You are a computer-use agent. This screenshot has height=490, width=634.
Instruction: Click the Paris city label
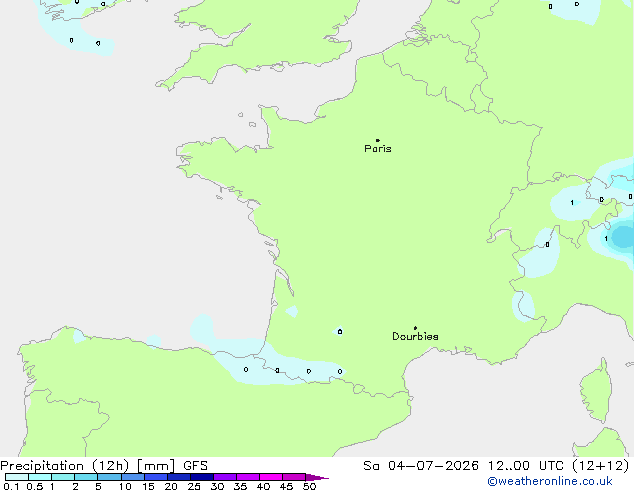click(x=378, y=149)
